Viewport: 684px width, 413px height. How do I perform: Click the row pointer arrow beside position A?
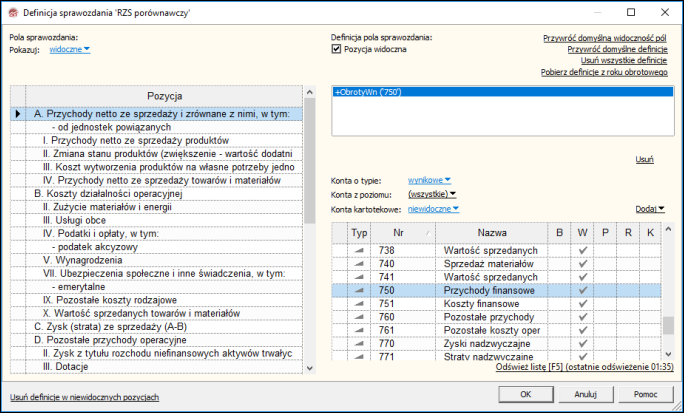18,114
